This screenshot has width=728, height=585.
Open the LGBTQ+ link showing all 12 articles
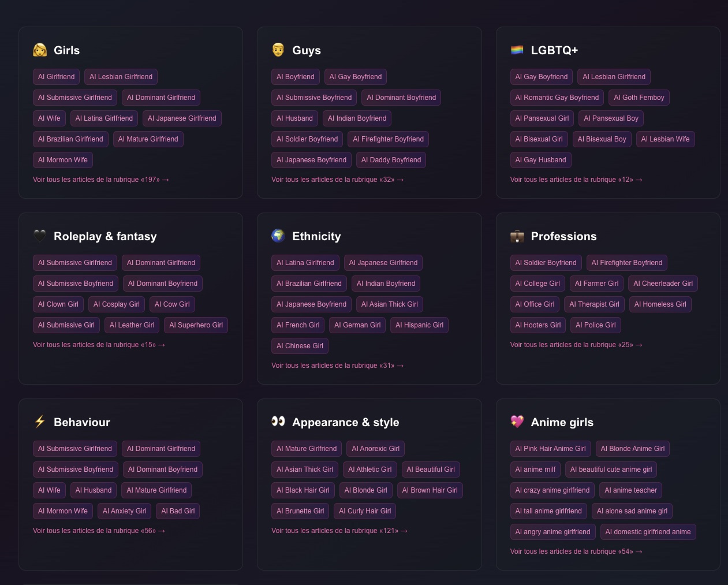(x=576, y=180)
